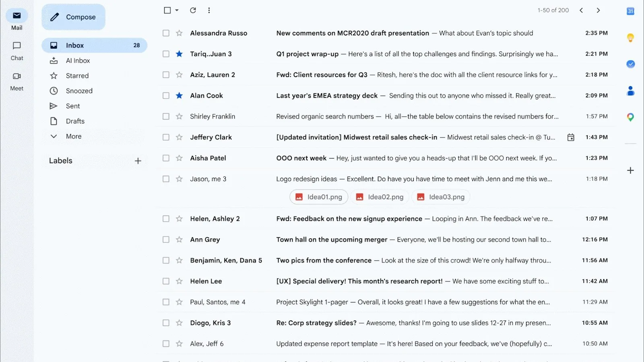The image size is (644, 362).
Task: Open email 'Q1 project wrap-up'
Action: pyautogui.click(x=386, y=54)
